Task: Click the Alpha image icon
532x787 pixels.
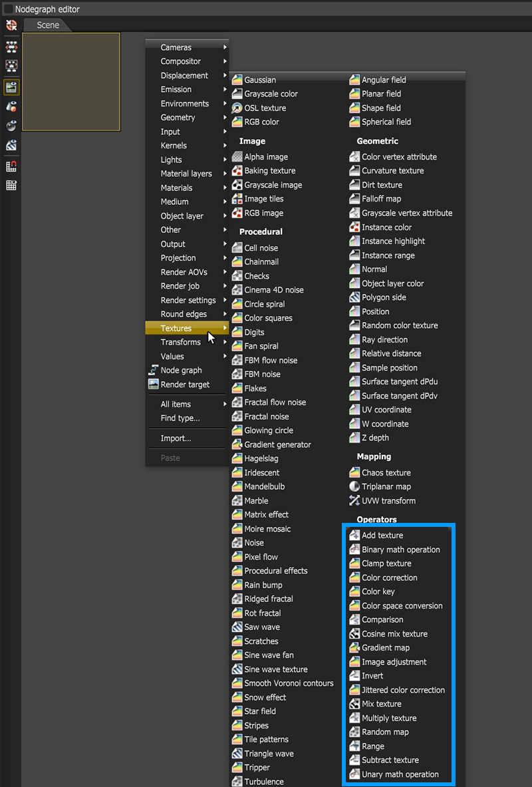Action: coord(237,156)
